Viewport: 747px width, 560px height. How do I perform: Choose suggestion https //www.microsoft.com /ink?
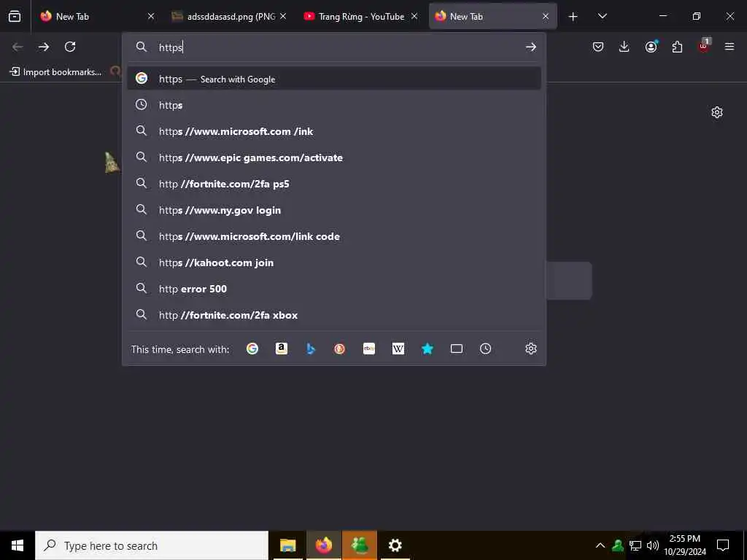click(x=333, y=131)
